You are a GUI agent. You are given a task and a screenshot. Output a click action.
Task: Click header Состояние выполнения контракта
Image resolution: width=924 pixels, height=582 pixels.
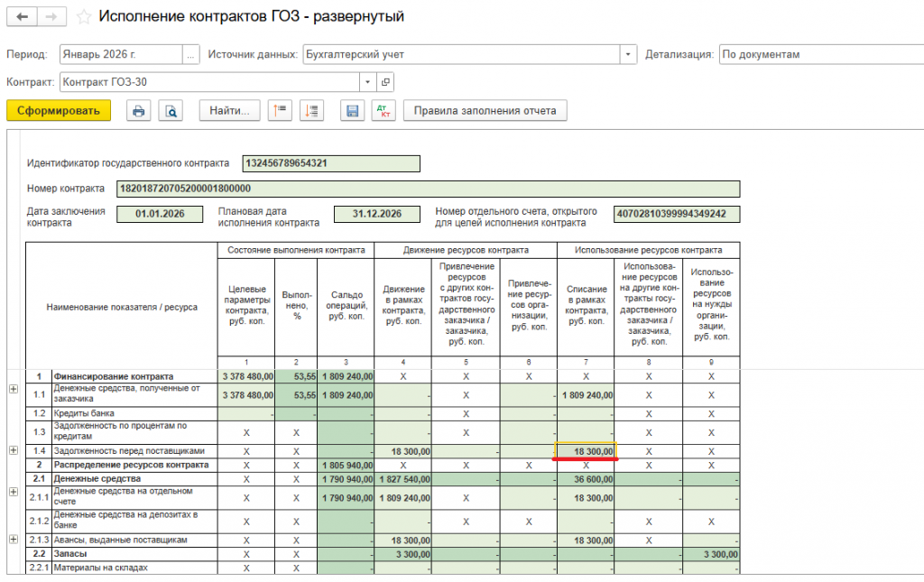coord(296,250)
